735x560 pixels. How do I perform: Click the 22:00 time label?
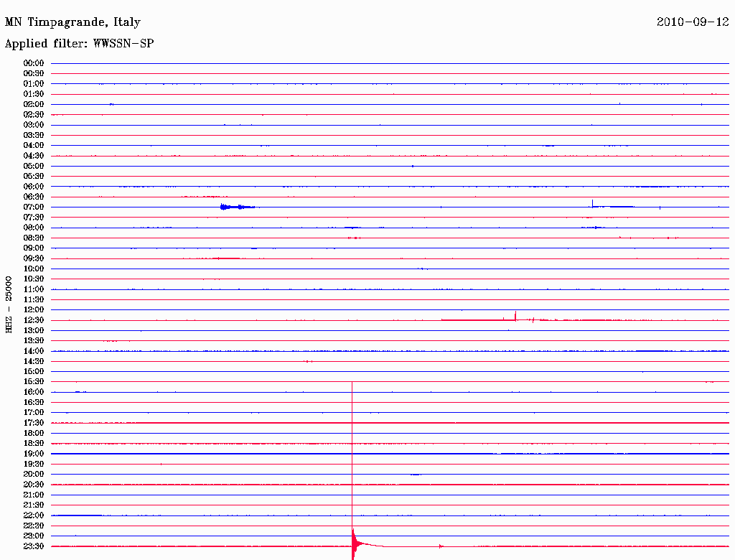(x=34, y=515)
